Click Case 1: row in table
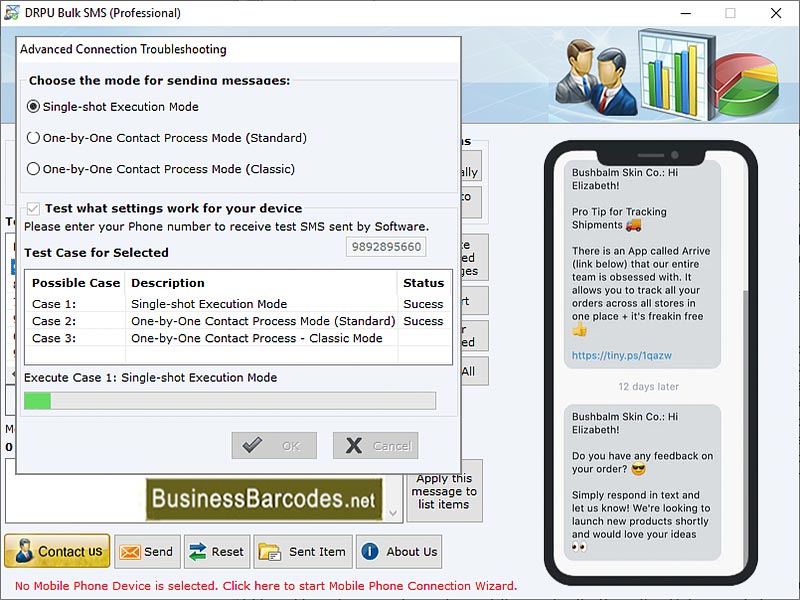This screenshot has height=600, width=800. pos(238,304)
